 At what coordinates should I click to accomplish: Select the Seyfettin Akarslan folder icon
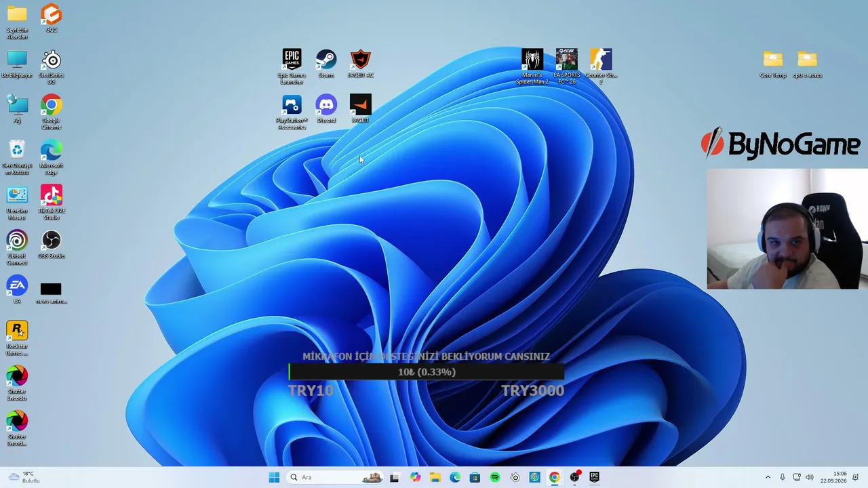click(17, 22)
